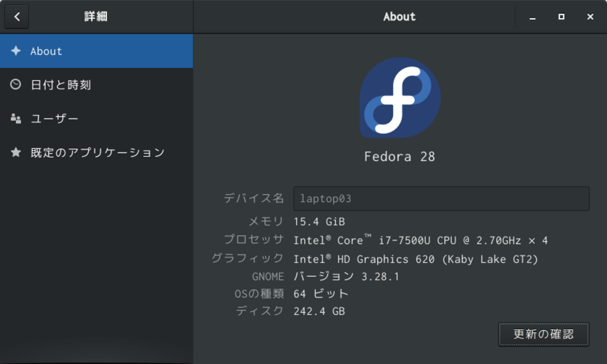Click the Fedora 28 version text

(399, 156)
